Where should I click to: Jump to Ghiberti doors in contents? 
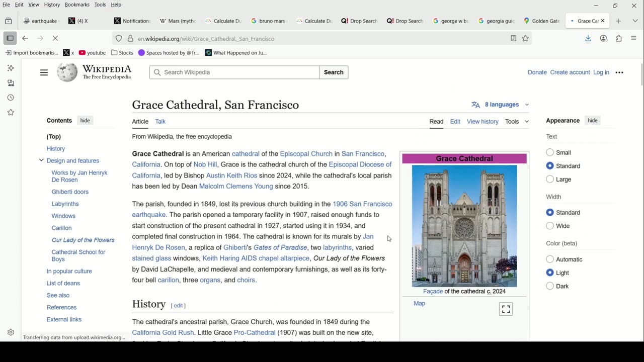click(70, 192)
